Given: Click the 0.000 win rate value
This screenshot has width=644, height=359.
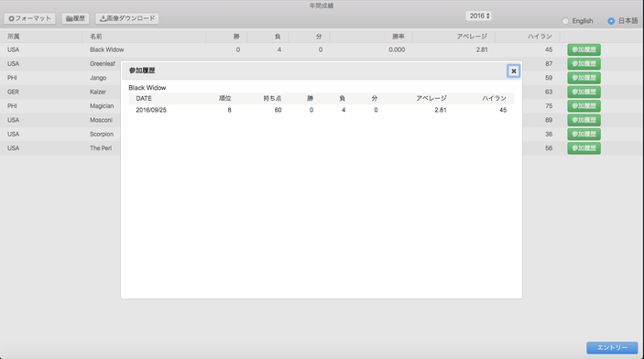Looking at the screenshot, I should tap(397, 49).
